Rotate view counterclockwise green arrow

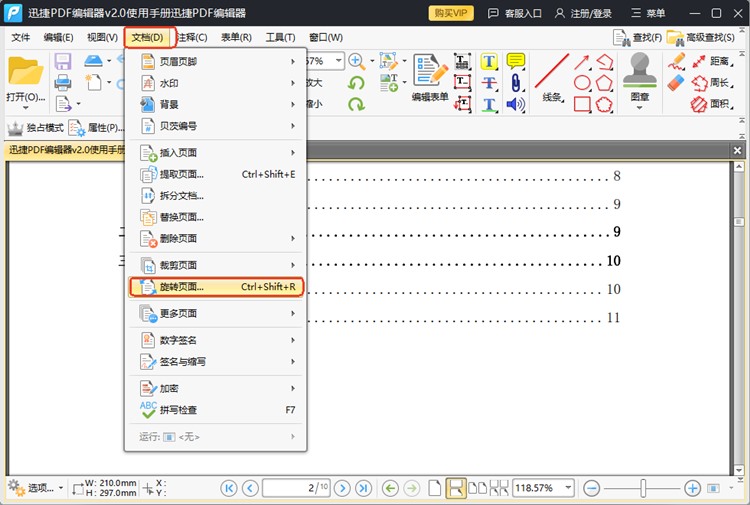[356, 83]
